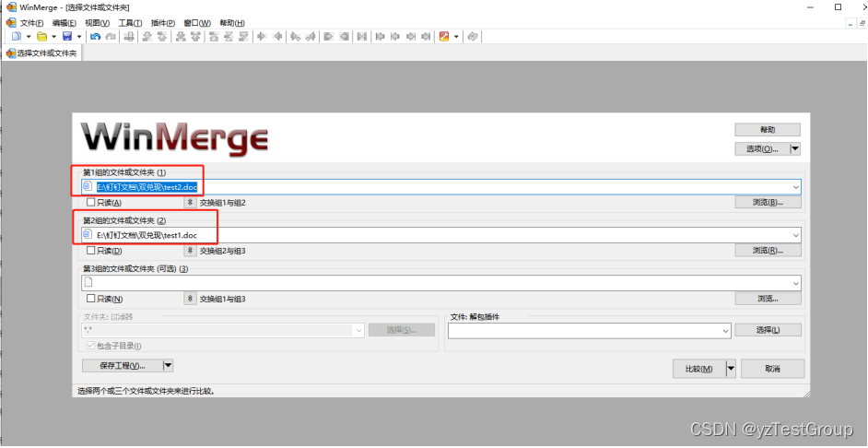Click the 帮助 button in the dialog
This screenshot has height=448, width=868.
pos(768,130)
